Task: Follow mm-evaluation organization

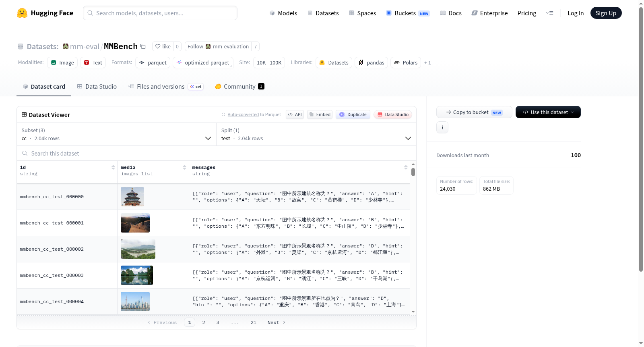Action: click(x=218, y=46)
